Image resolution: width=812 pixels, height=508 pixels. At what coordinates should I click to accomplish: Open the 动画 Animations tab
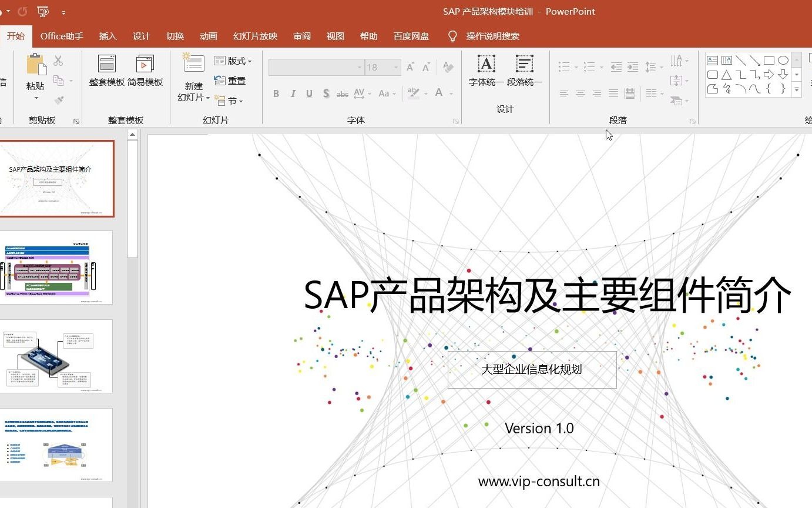pos(209,36)
